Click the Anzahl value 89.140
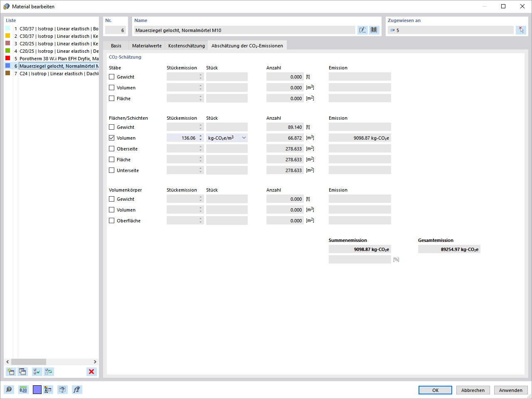The width and height of the screenshot is (532, 399). (285, 127)
